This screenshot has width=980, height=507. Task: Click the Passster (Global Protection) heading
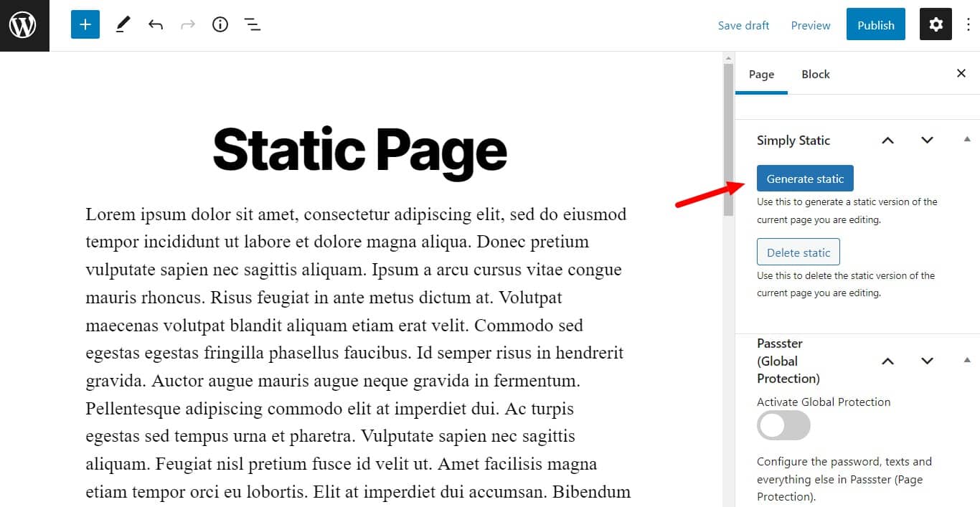788,361
